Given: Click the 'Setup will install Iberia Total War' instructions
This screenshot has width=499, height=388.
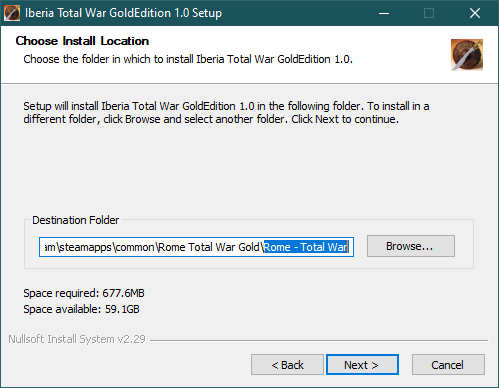Looking at the screenshot, I should 226,112.
